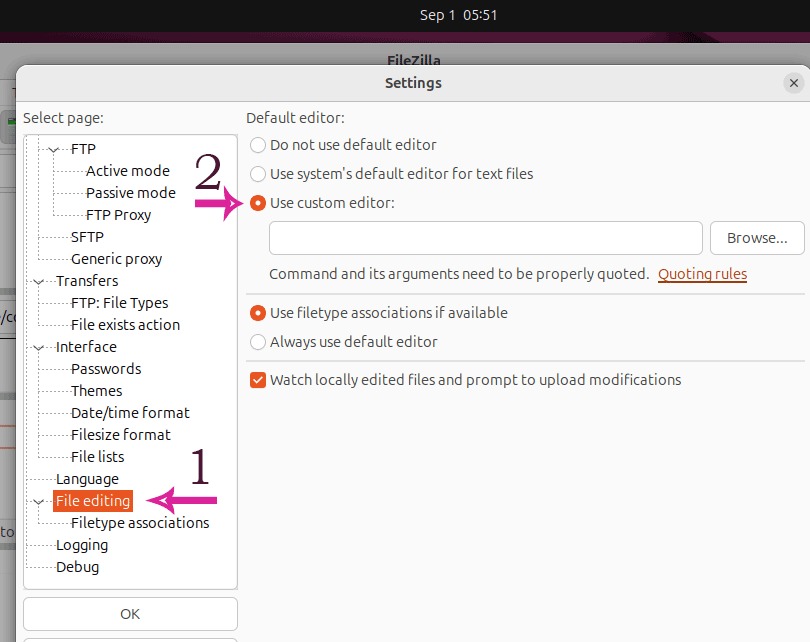Open Date/time format page
The height and width of the screenshot is (642, 810).
pyautogui.click(x=130, y=413)
